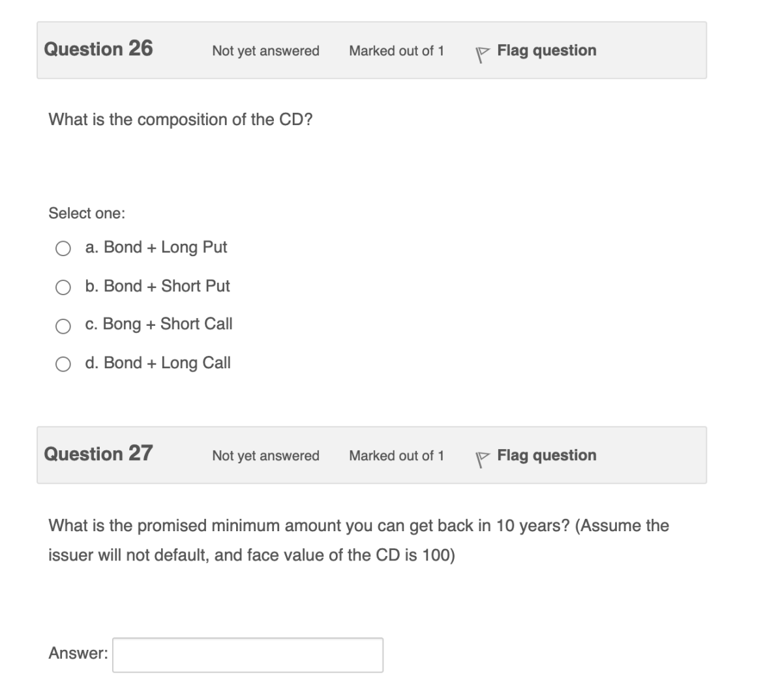Image resolution: width=765 pixels, height=700 pixels.
Task: Click the Answer label next to the input field
Action: click(x=76, y=654)
